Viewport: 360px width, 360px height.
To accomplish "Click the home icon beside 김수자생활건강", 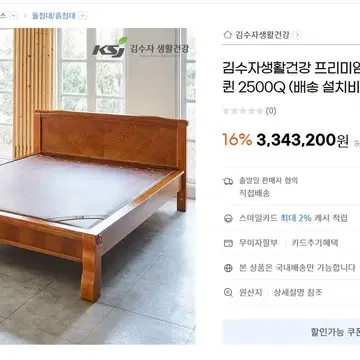I will [227, 35].
